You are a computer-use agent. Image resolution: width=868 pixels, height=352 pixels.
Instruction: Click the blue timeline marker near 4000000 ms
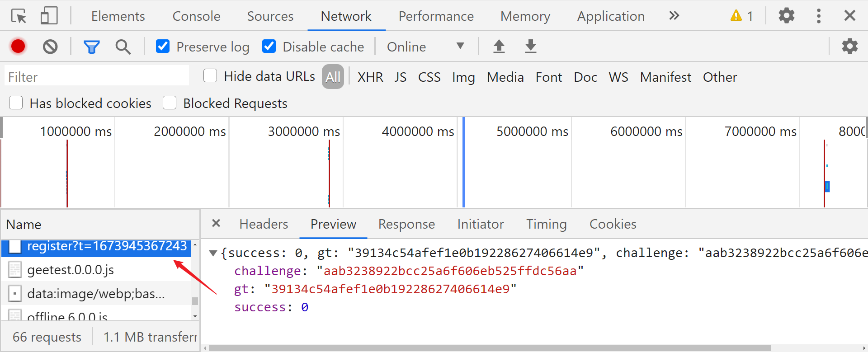[x=463, y=163]
